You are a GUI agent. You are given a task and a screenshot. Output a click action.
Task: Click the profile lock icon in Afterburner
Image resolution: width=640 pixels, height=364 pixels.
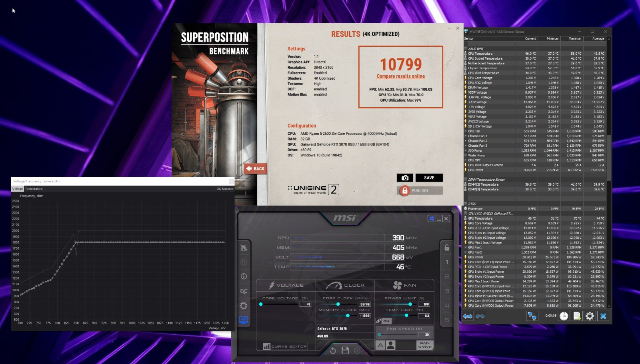pos(447,247)
